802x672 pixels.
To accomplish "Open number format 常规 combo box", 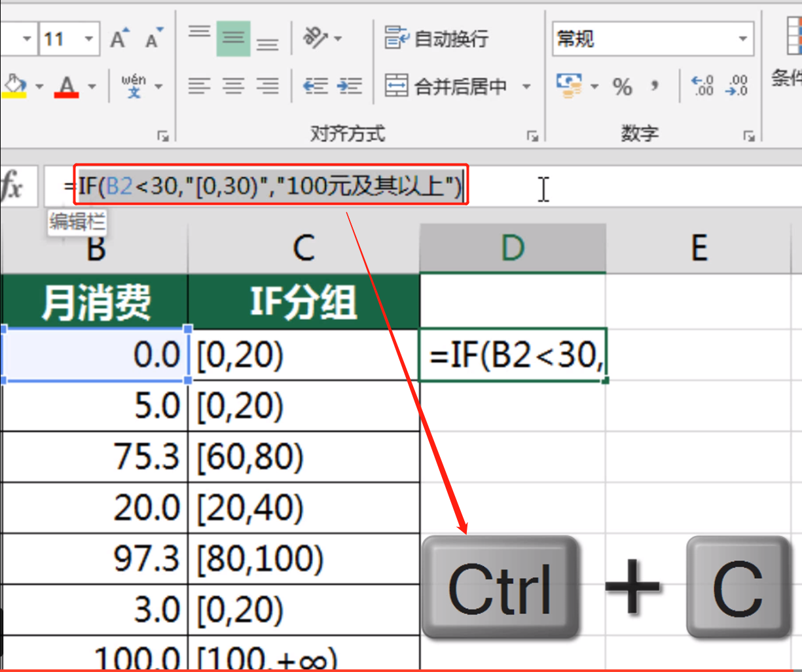I will pyautogui.click(x=653, y=39).
